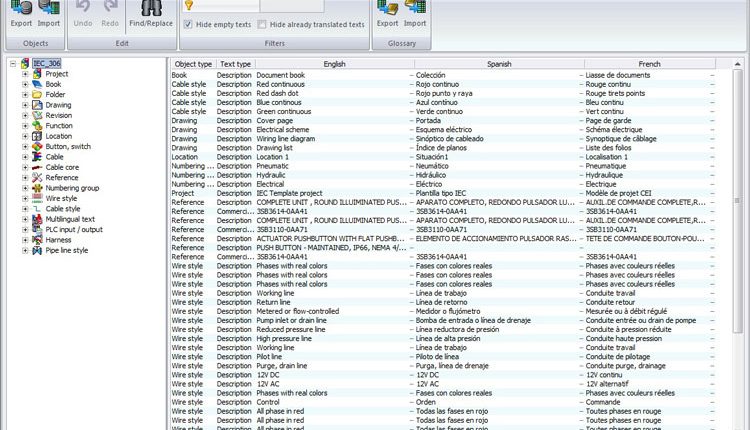Expand the Wire style tree node

[25, 198]
